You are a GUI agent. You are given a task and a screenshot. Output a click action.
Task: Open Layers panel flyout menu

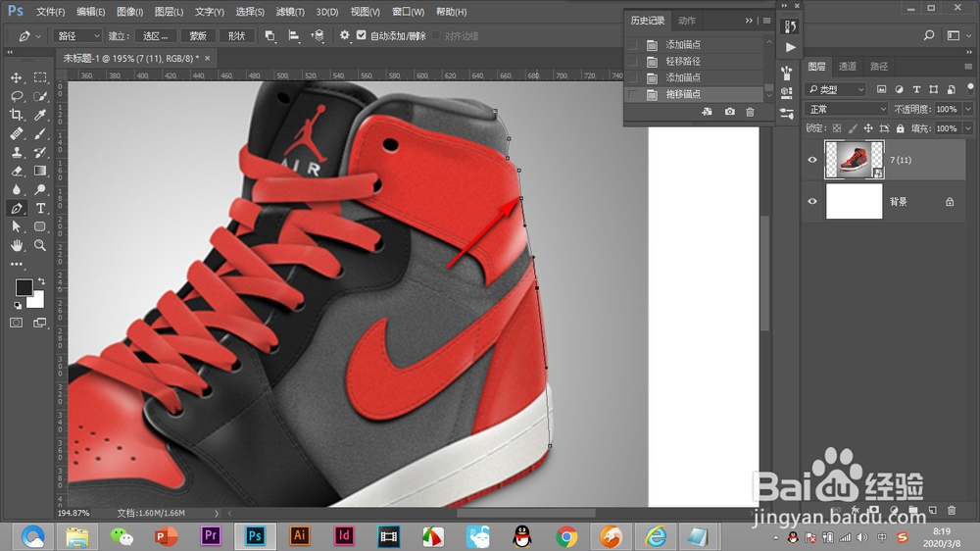(x=968, y=67)
